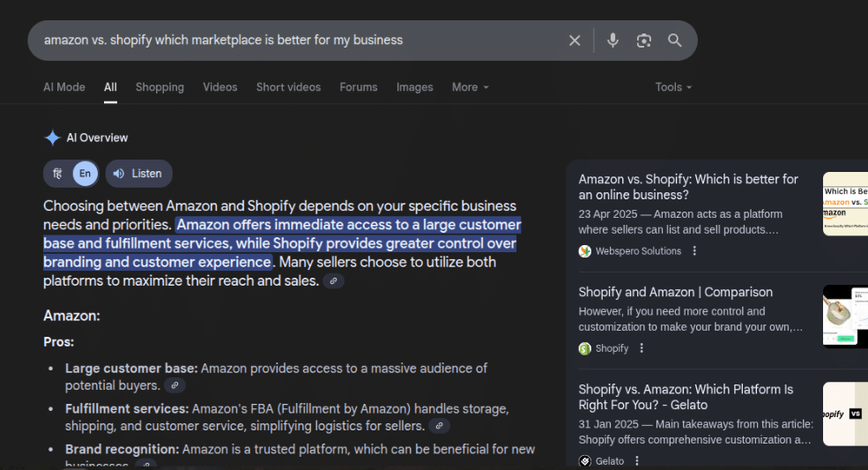The width and height of the screenshot is (868, 470).
Task: Listen to the AI Overview
Action: (x=138, y=174)
